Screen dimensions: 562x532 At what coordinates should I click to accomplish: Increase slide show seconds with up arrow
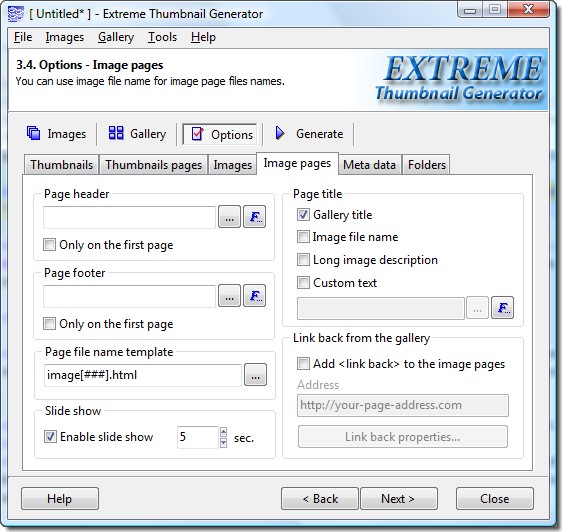tap(223, 432)
